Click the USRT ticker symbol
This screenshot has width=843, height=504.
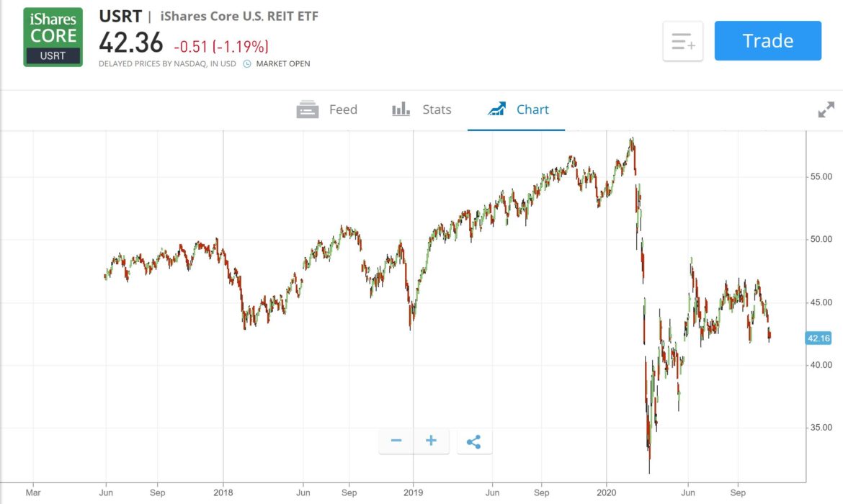coord(120,16)
